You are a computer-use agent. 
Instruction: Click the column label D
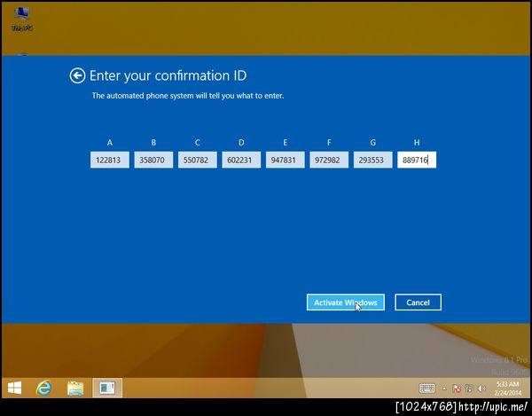[x=241, y=143]
